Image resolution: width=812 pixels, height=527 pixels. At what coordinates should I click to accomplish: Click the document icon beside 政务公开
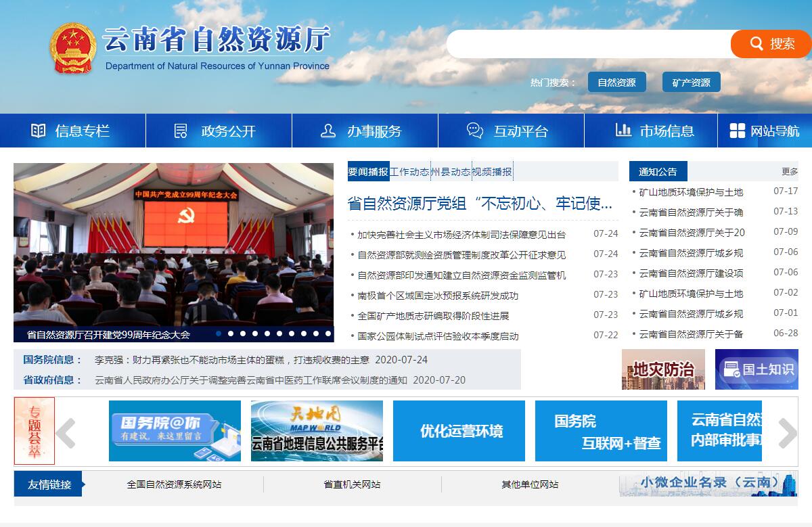point(181,131)
